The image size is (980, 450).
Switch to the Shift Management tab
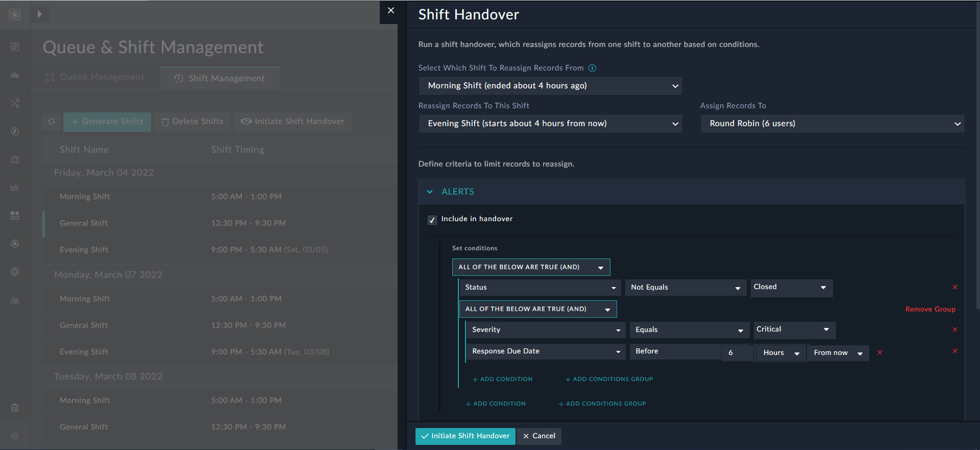[x=219, y=78]
